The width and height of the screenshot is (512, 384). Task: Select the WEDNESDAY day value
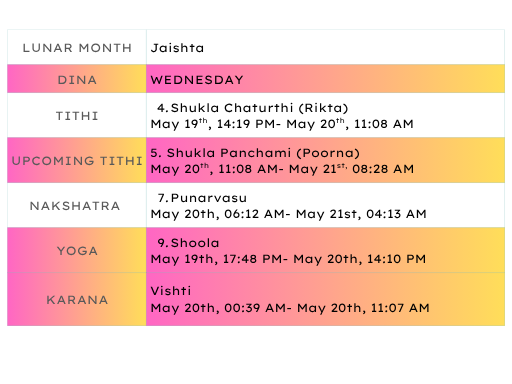197,80
